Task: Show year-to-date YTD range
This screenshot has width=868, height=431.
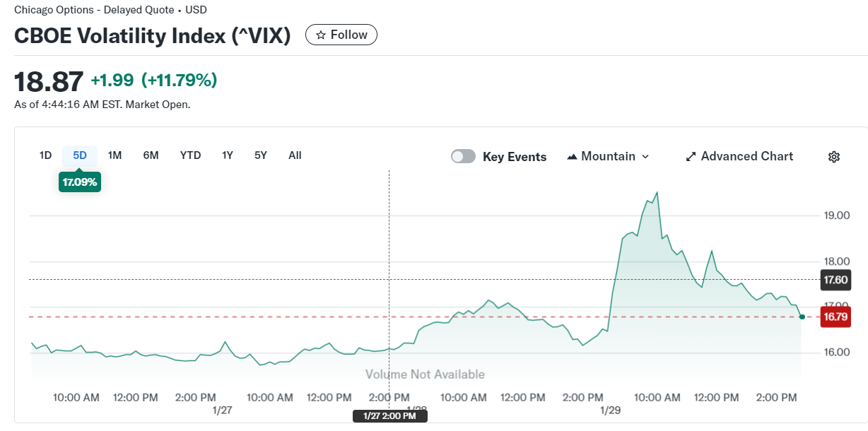Action: coord(190,155)
